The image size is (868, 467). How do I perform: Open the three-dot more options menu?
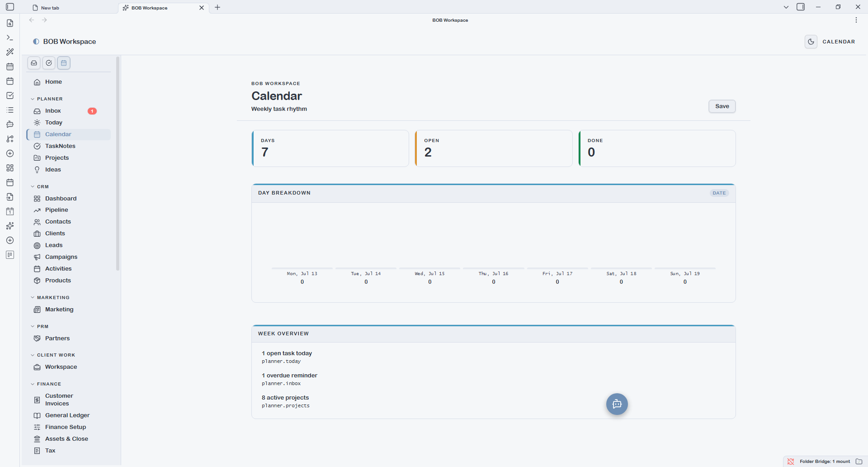pyautogui.click(x=856, y=20)
